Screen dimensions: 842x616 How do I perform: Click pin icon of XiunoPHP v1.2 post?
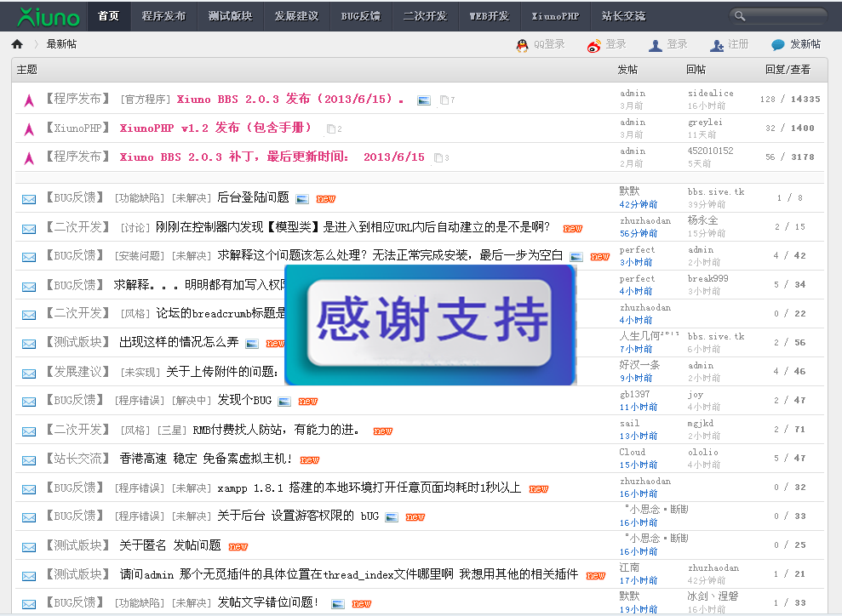[x=29, y=128]
